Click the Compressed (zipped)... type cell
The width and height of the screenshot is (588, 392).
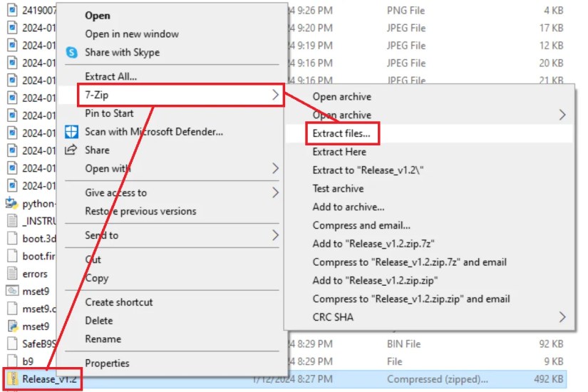tap(437, 379)
